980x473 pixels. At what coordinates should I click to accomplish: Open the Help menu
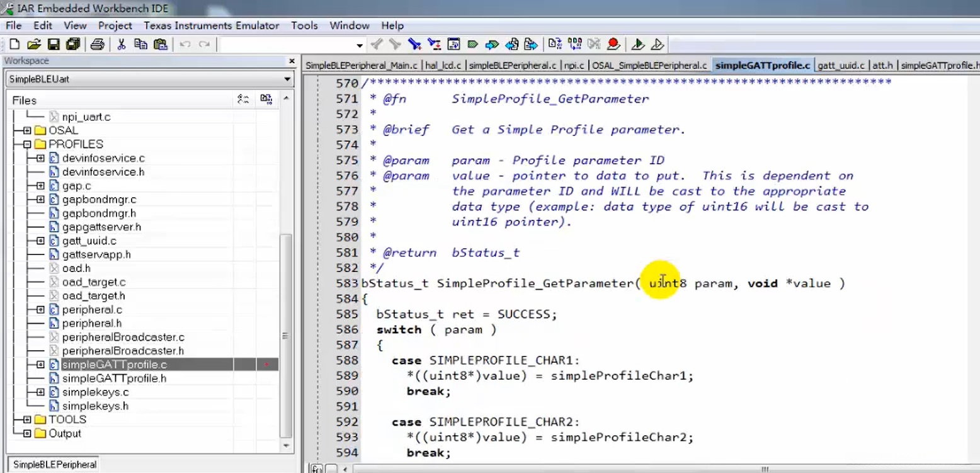coord(392,26)
